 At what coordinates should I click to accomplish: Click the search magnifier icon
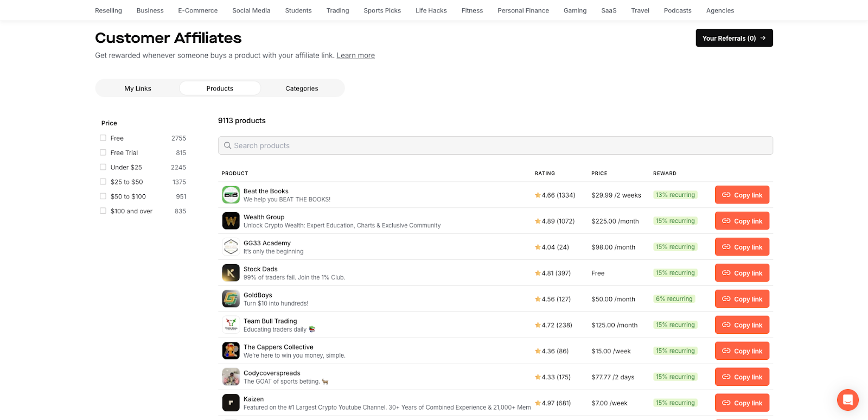point(228,145)
